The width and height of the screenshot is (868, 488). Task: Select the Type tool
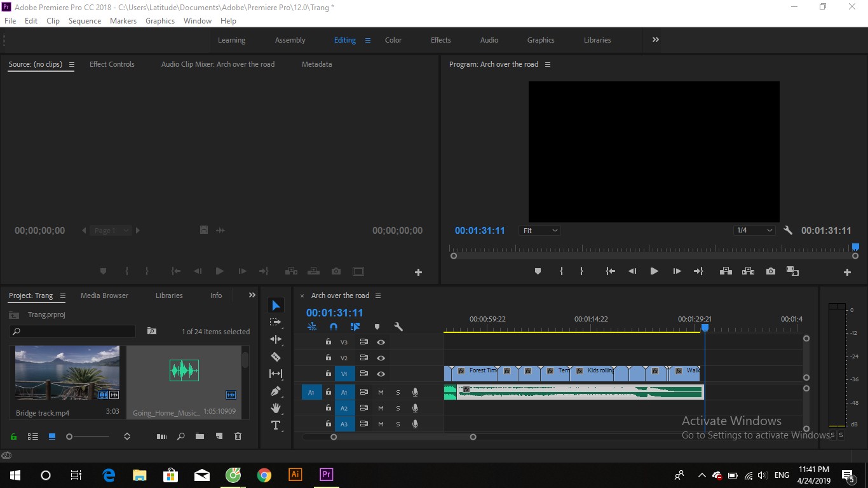point(276,425)
